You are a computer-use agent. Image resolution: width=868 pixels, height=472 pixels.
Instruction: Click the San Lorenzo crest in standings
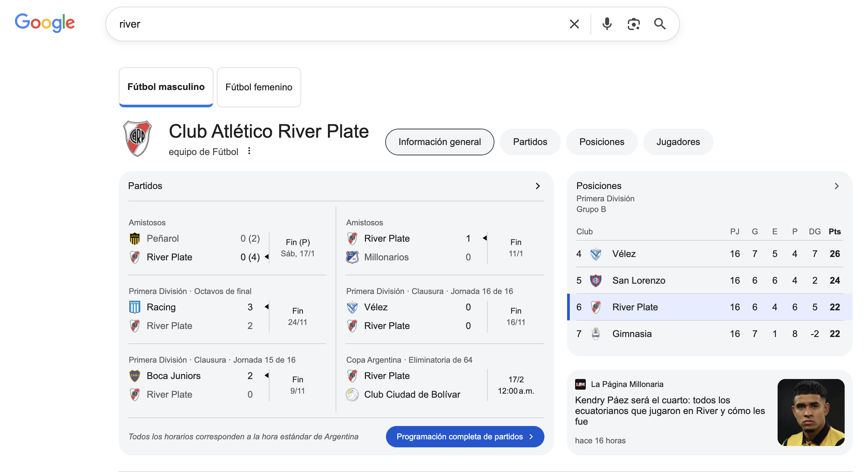pyautogui.click(x=595, y=280)
